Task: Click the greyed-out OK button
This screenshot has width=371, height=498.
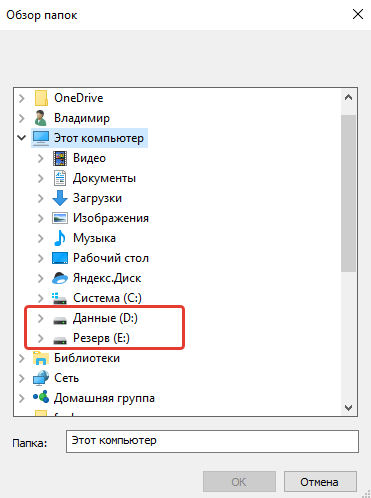Action: tap(239, 482)
